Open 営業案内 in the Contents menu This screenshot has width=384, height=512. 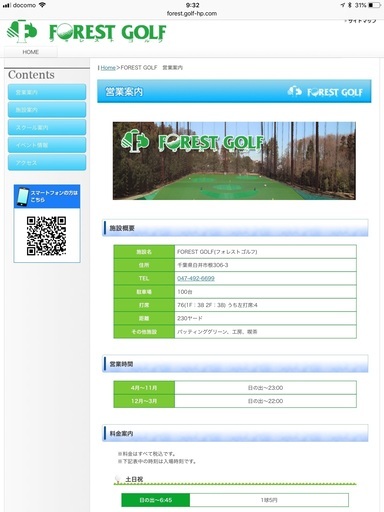47,92
